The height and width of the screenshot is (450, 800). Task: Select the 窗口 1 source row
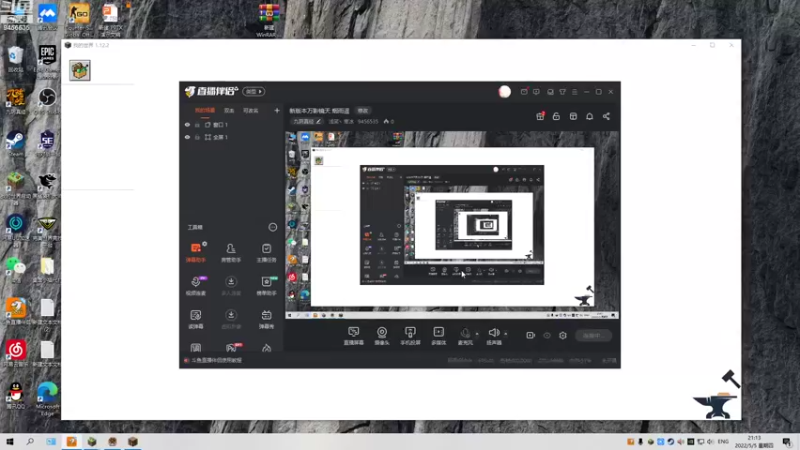tap(232, 124)
